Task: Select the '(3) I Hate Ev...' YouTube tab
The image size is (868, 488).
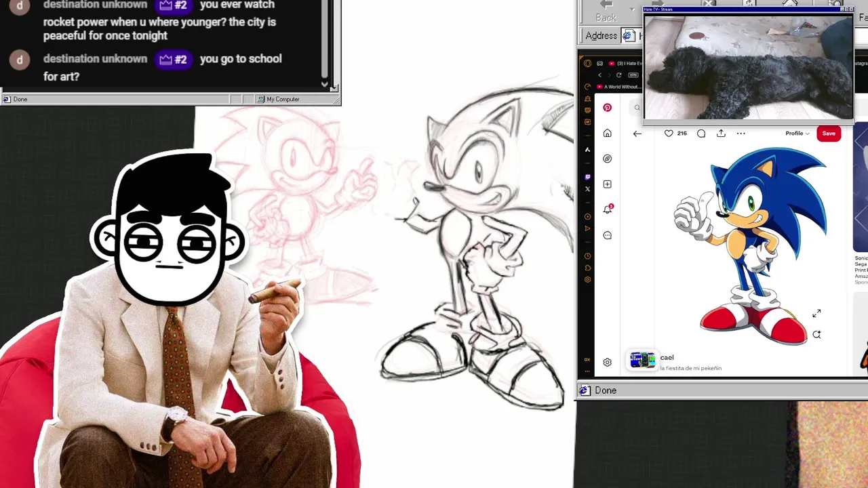Action: 625,64
